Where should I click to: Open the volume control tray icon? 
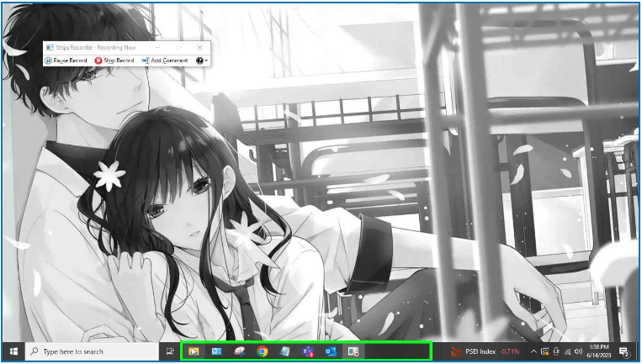(579, 351)
